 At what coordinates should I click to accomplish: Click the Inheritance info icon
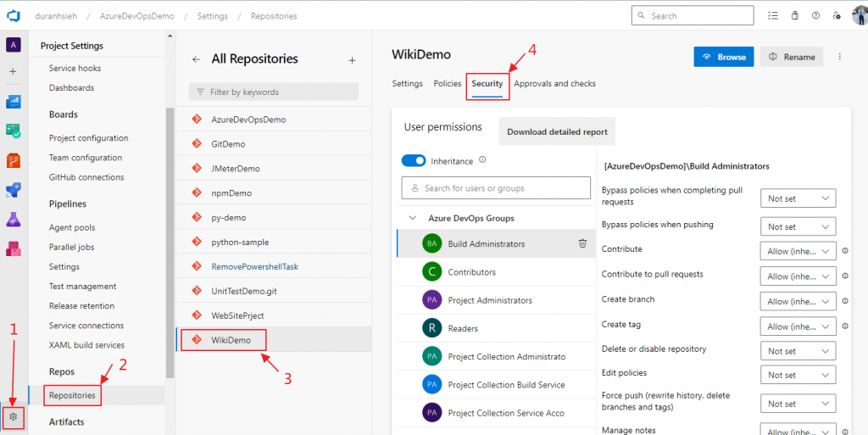tap(482, 160)
